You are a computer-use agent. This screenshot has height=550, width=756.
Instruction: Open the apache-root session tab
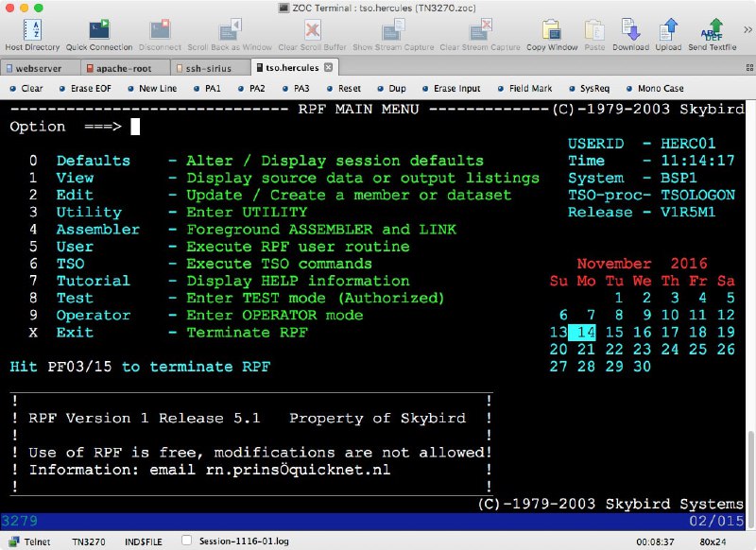(x=121, y=67)
